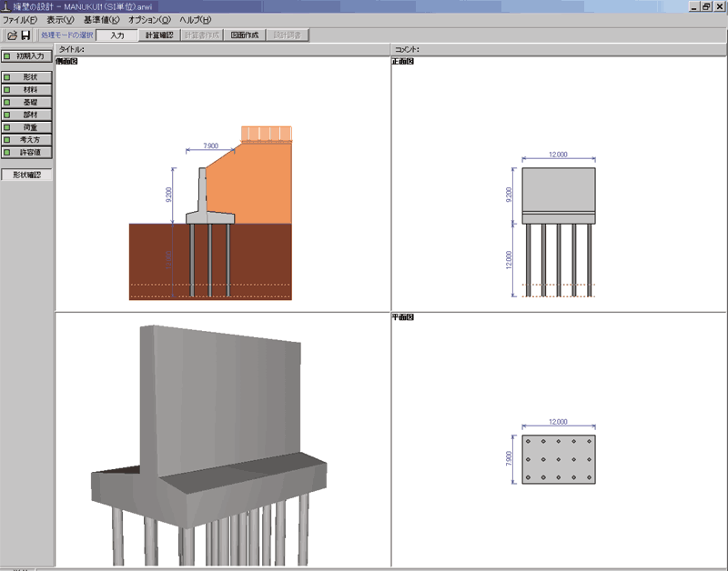728x571 pixels.
Task: Open the ヘルプ menu
Action: click(x=196, y=20)
